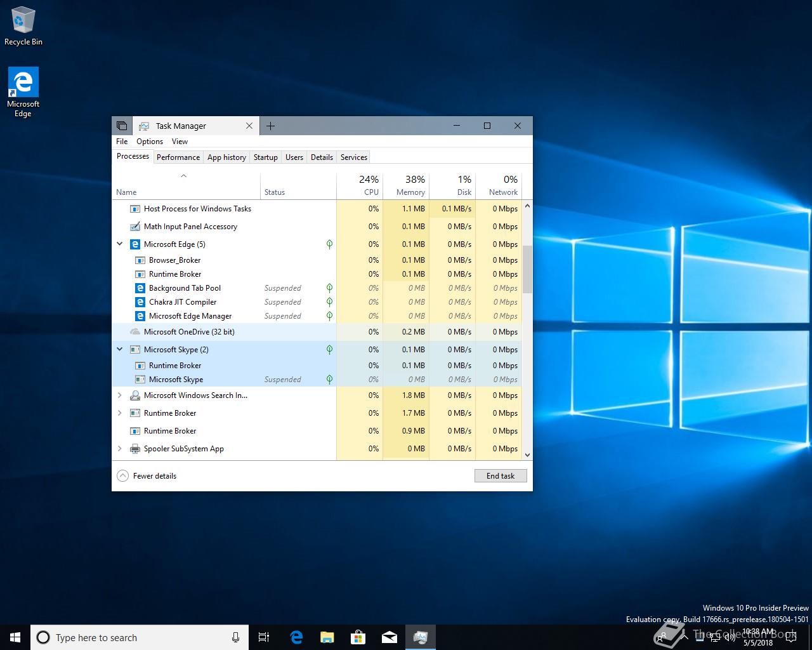Image resolution: width=812 pixels, height=650 pixels.
Task: Click the Spooler SubSystem App printer icon
Action: pos(134,449)
